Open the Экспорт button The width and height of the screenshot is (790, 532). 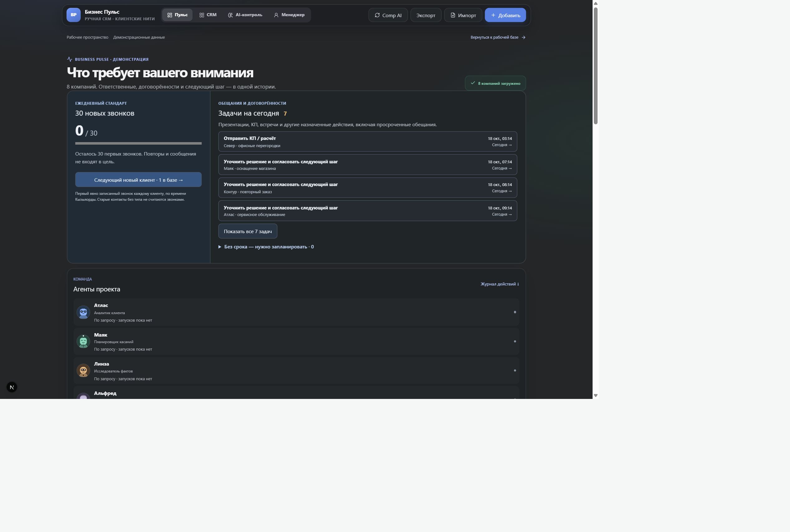click(x=426, y=15)
